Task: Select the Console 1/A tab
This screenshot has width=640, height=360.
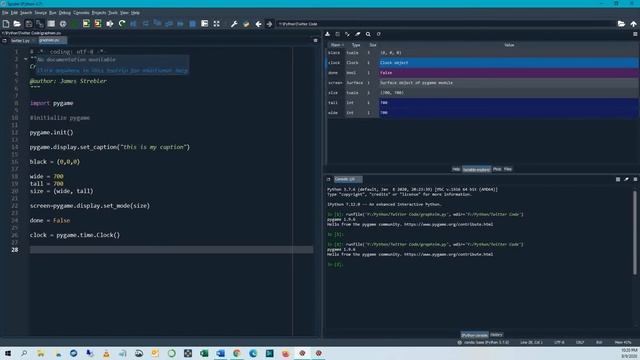Action: click(x=348, y=179)
